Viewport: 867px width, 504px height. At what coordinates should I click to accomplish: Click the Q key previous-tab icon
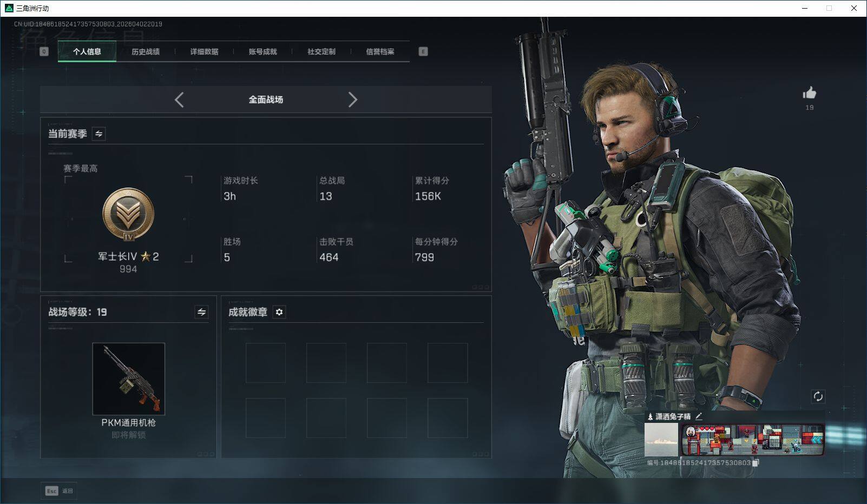(44, 51)
